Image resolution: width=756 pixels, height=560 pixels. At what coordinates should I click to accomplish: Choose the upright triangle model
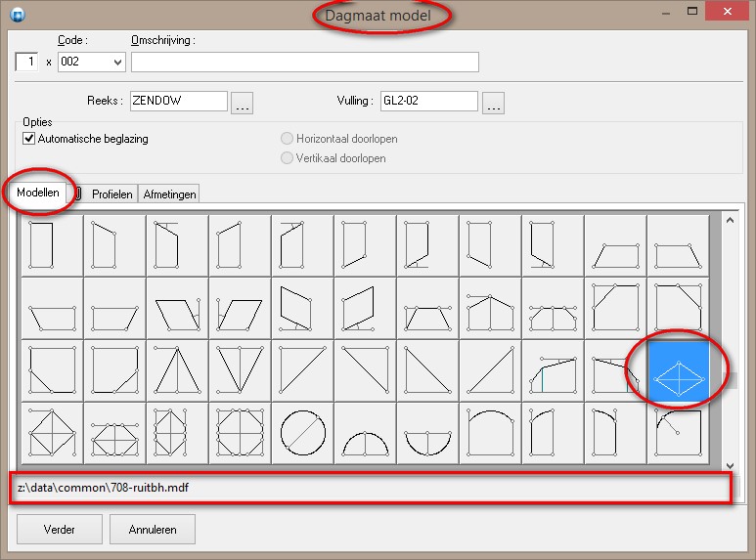[177, 370]
